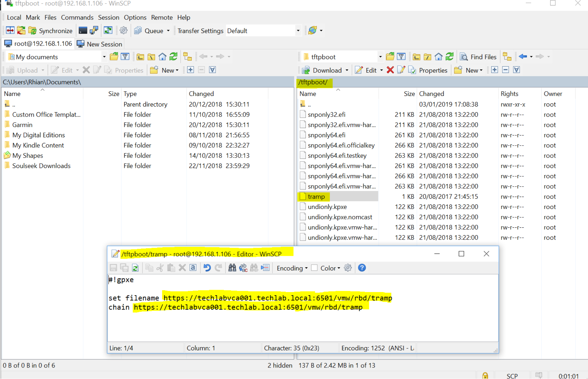The height and width of the screenshot is (379, 588).
Task: Open the tftpboot remote directory dropdown
Action: click(380, 57)
